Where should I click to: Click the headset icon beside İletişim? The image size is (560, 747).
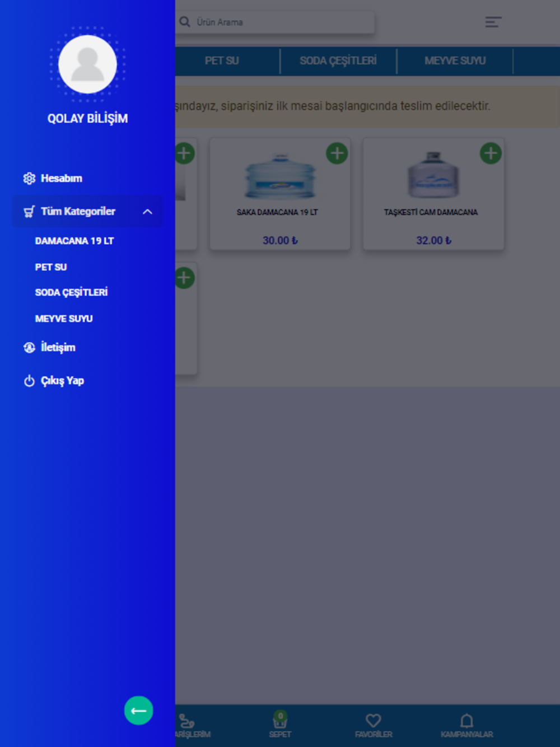tap(29, 348)
